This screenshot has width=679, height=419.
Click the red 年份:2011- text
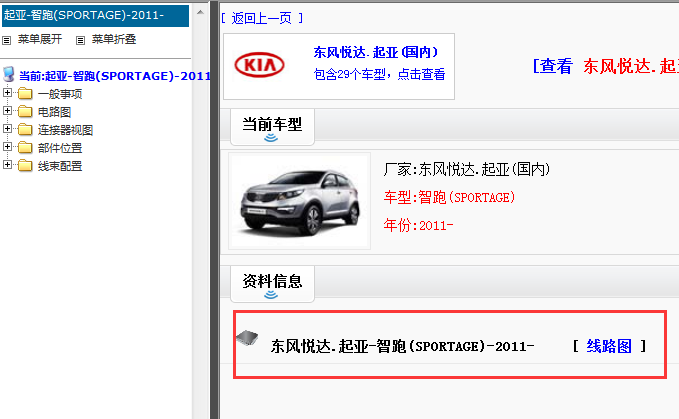coord(418,225)
